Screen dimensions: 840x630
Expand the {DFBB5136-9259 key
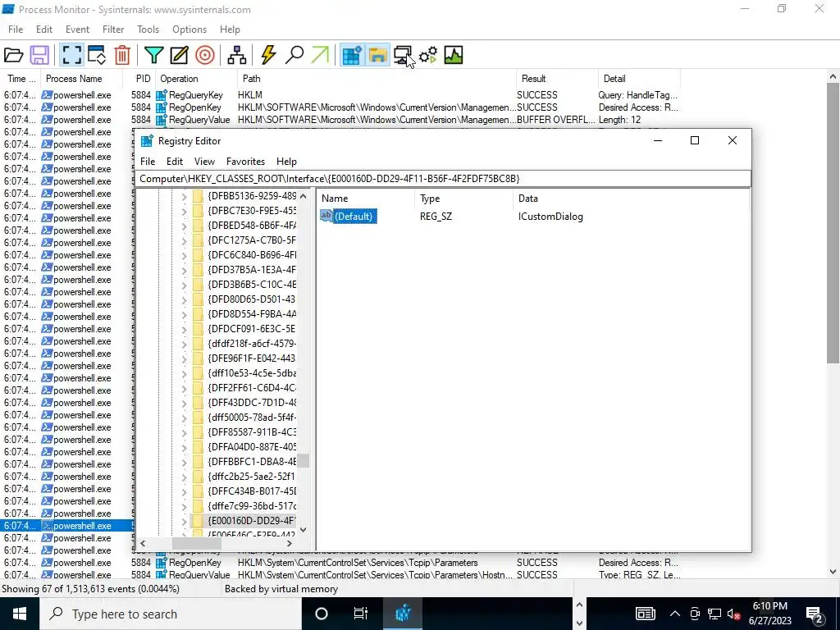pos(184,196)
